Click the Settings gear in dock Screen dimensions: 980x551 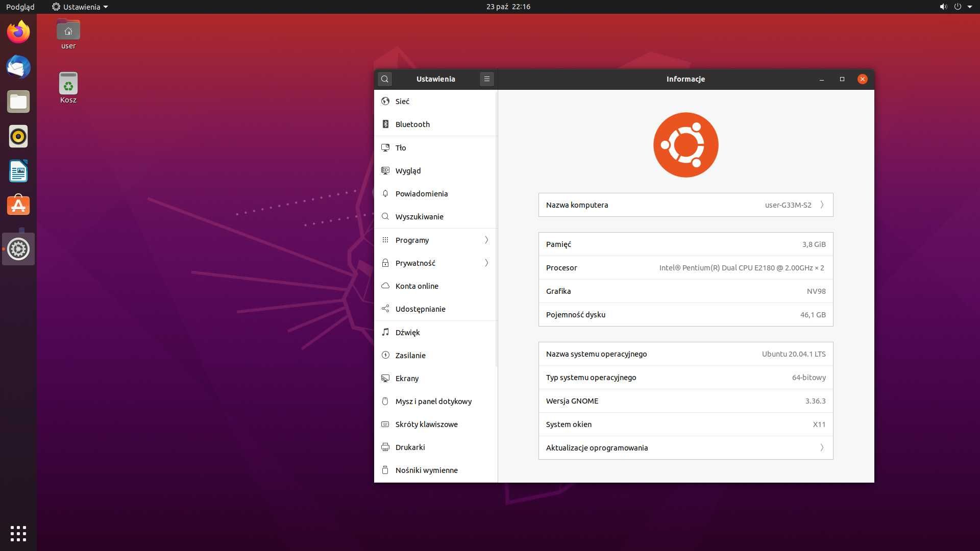click(18, 249)
